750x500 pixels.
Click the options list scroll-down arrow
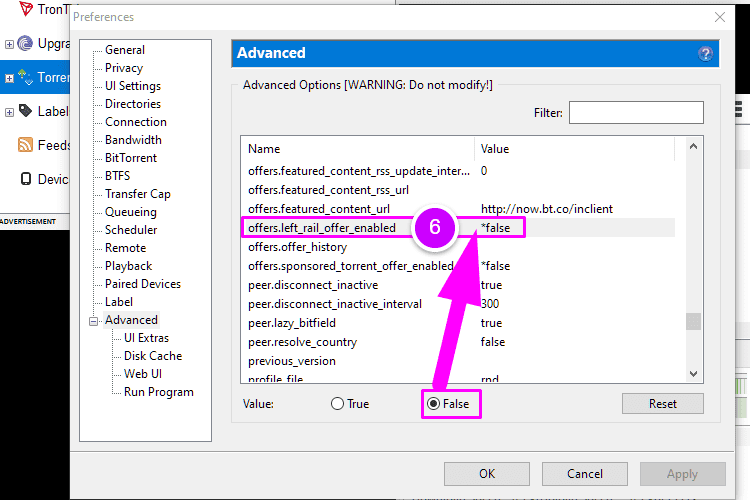click(694, 374)
